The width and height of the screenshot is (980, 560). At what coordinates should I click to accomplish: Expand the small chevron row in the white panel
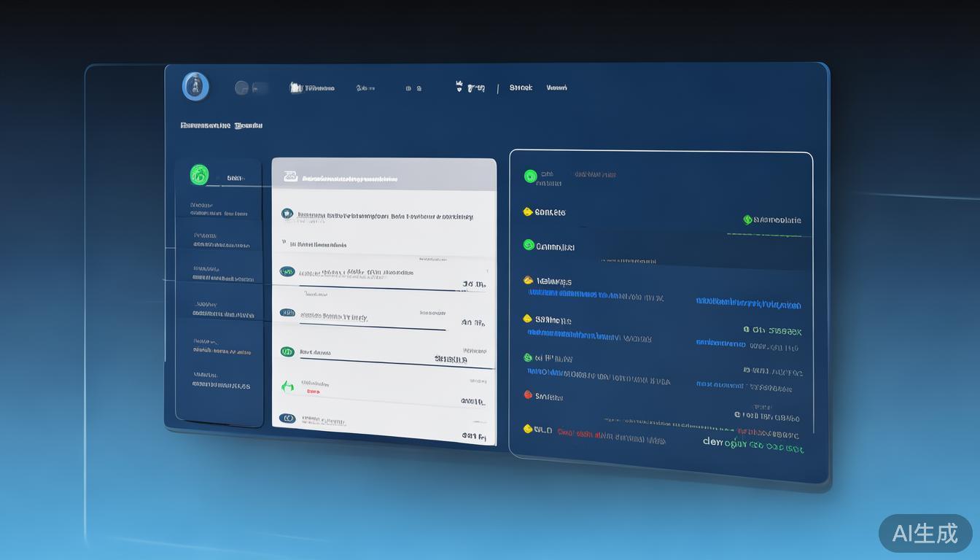pos(284,245)
